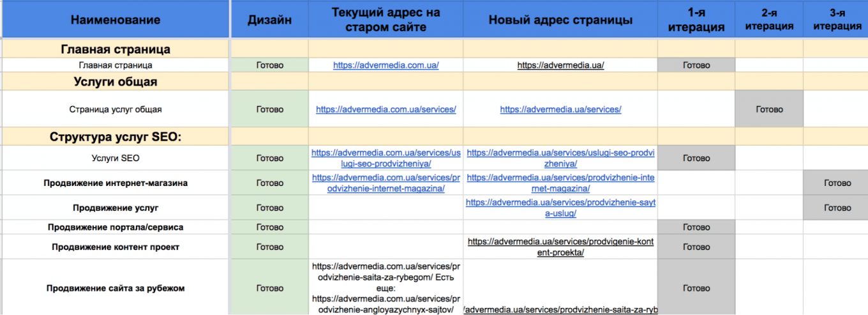Select the 'Наименование' header cell
The width and height of the screenshot is (868, 315).
(x=115, y=20)
